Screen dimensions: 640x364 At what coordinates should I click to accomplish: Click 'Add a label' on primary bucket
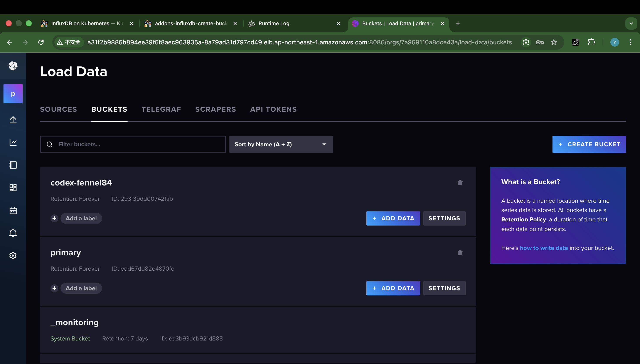tap(81, 288)
